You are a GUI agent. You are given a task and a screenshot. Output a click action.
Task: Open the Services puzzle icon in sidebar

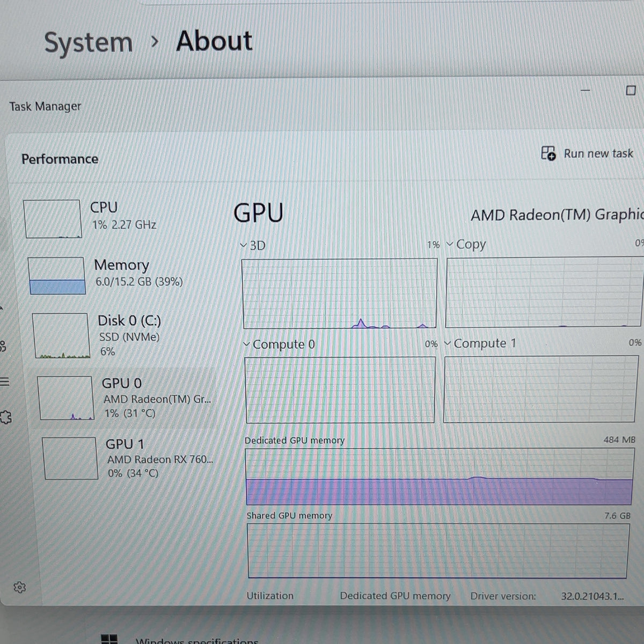pyautogui.click(x=5, y=417)
